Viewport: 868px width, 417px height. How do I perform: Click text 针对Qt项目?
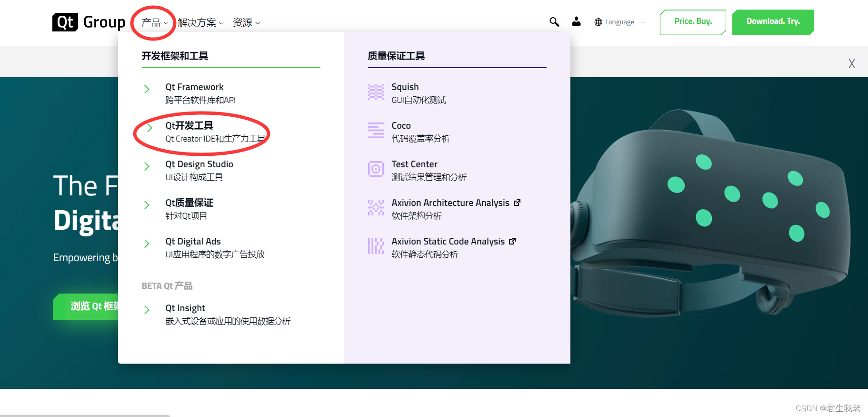tap(186, 216)
